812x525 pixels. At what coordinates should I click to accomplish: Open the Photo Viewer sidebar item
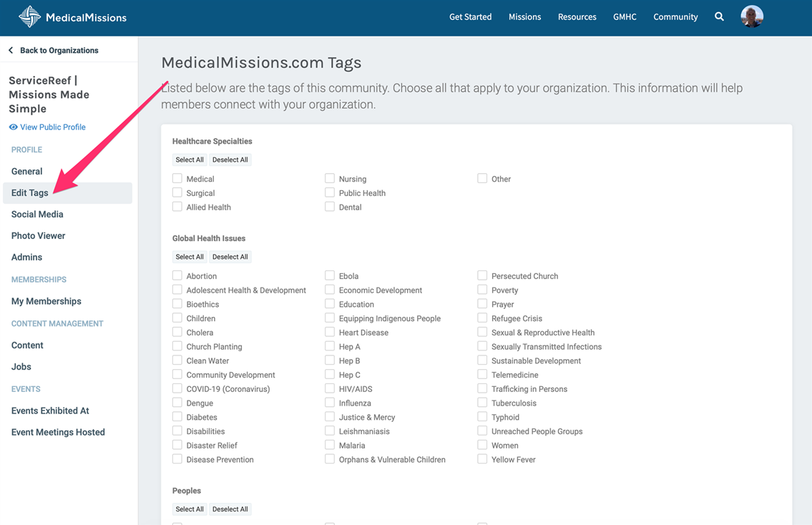(x=38, y=235)
